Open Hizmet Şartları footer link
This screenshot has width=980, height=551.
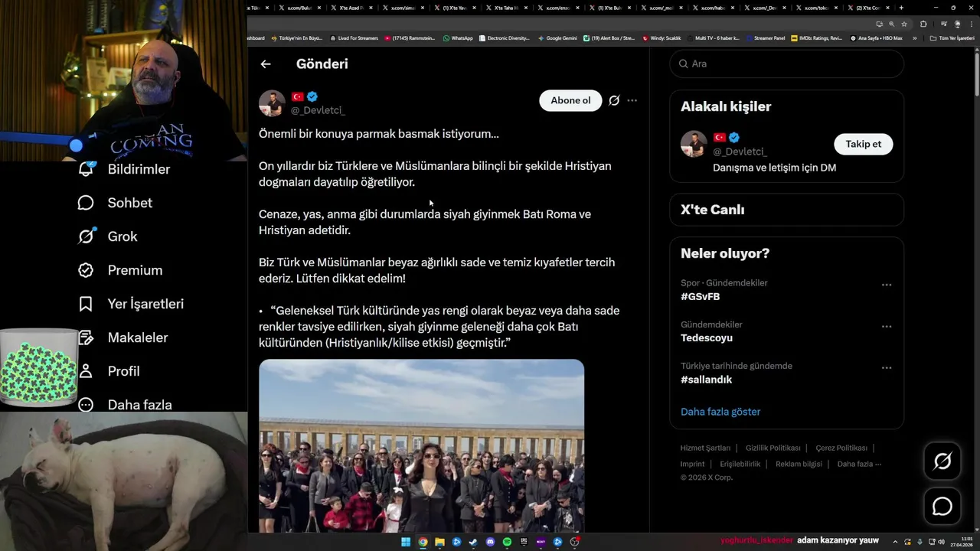pos(705,448)
